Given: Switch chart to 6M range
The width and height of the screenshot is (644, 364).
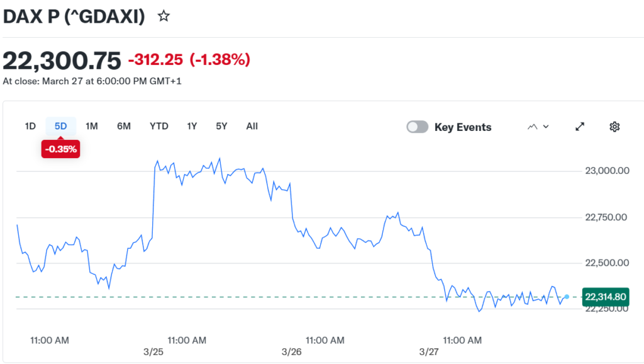Looking at the screenshot, I should [124, 126].
